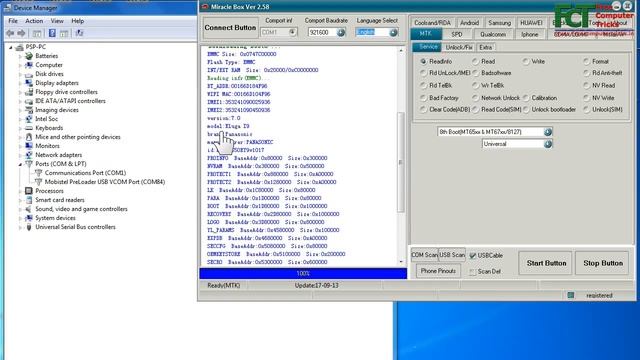This screenshot has width=640, height=360.
Task: Click the Stop Button
Action: click(603, 263)
